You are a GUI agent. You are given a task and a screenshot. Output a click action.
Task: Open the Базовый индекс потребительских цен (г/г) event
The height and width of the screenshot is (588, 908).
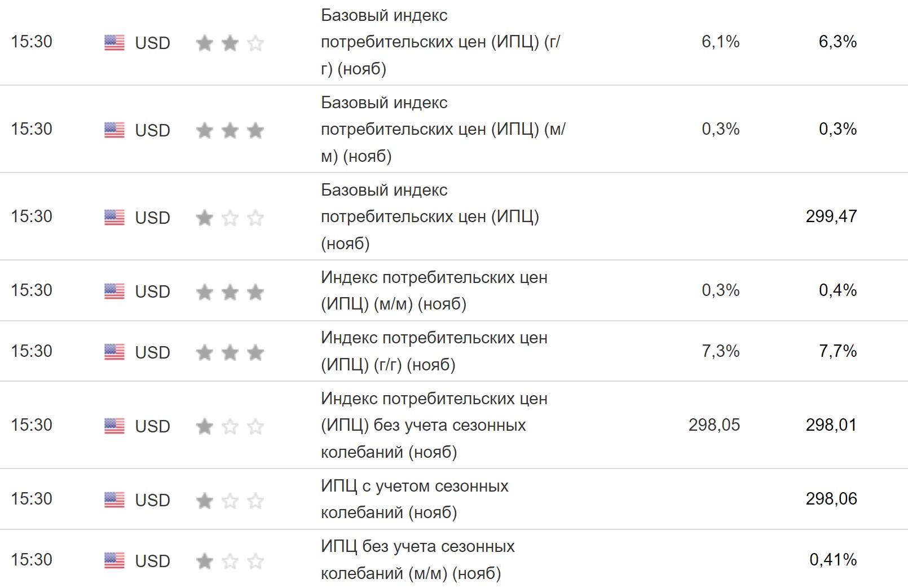pyautogui.click(x=440, y=42)
